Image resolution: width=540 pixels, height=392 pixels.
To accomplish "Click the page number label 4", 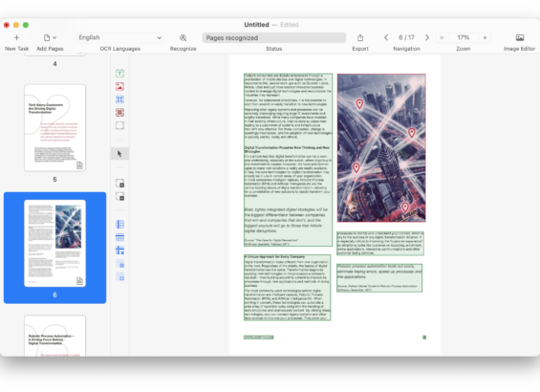I will click(54, 64).
